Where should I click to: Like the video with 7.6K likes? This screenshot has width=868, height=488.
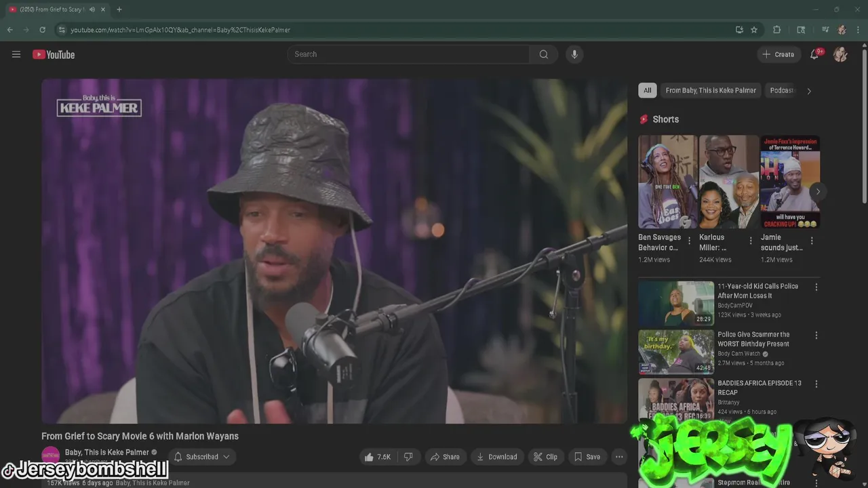(x=378, y=457)
